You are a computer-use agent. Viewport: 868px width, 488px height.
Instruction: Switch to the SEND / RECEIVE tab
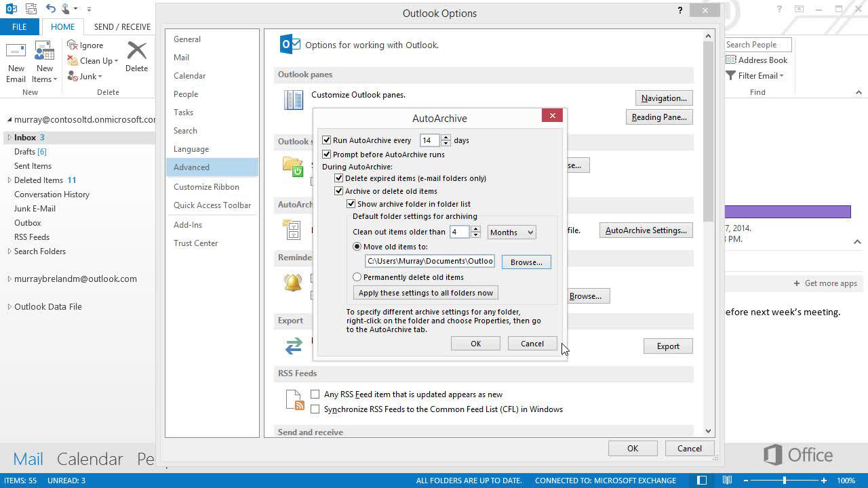coord(122,26)
